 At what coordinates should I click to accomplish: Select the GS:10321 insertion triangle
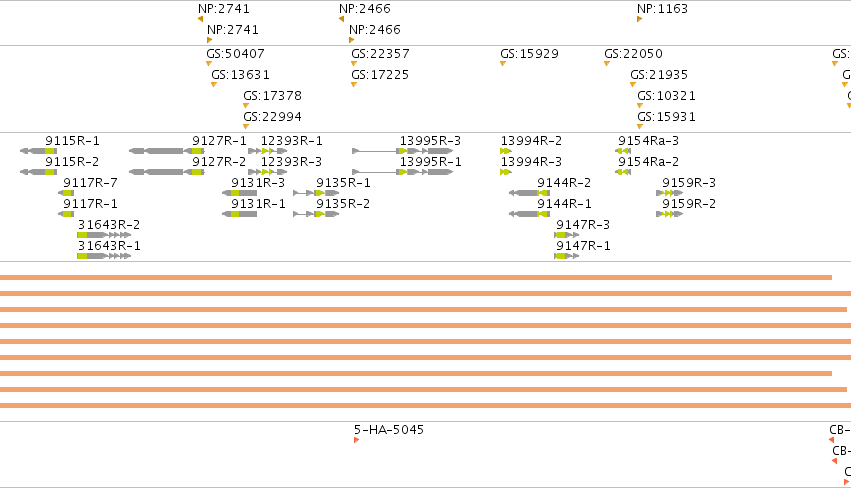click(640, 105)
